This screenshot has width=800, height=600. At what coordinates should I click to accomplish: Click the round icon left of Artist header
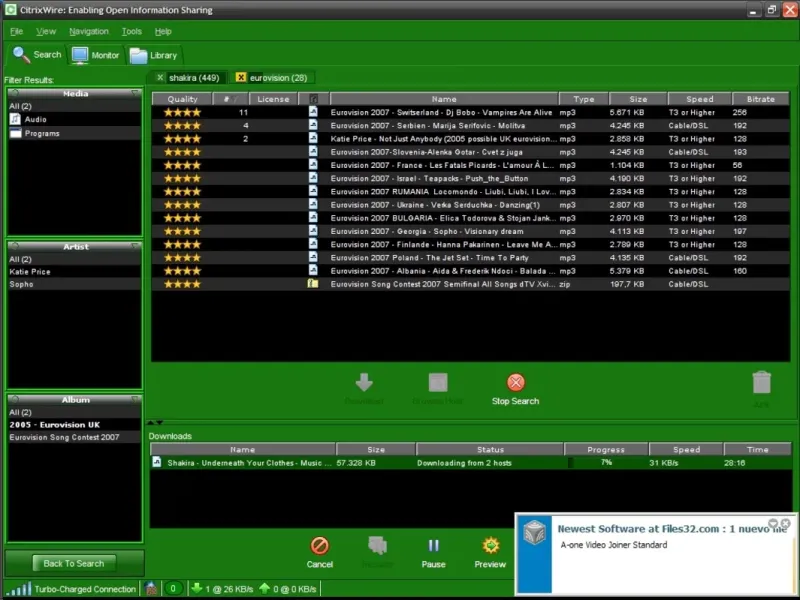coord(14,246)
